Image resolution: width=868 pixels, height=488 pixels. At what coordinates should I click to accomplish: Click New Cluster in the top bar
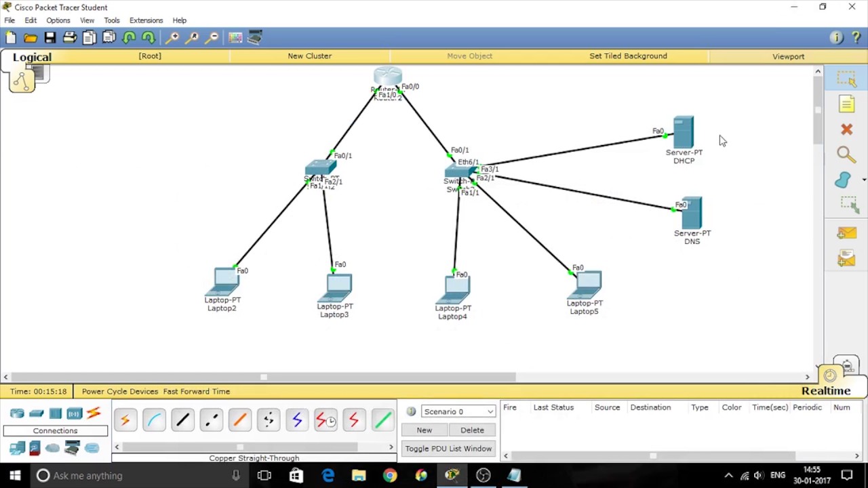point(310,56)
